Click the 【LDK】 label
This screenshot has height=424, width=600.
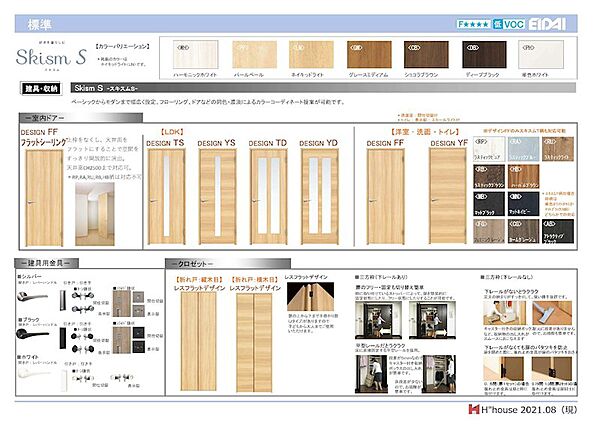(x=172, y=132)
